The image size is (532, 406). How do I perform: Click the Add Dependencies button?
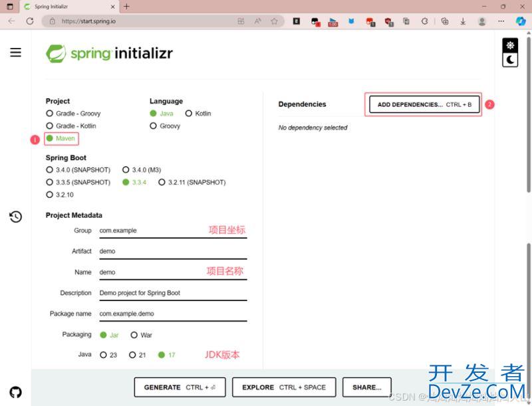click(424, 104)
